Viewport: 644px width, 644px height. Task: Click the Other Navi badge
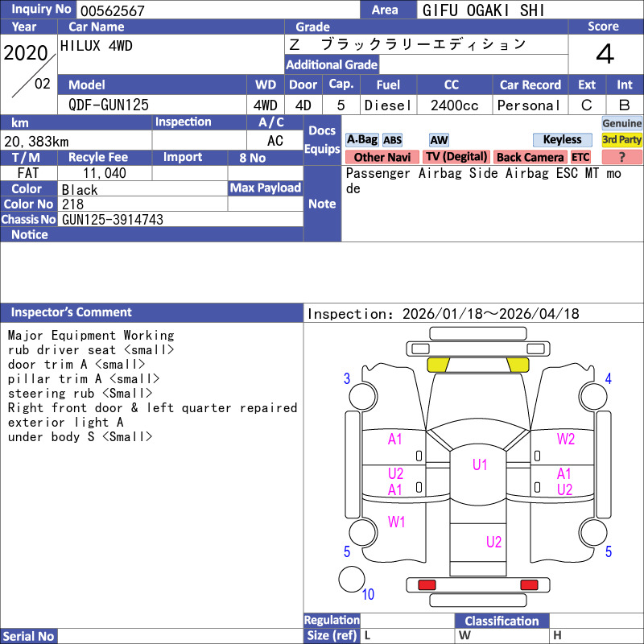point(382,158)
